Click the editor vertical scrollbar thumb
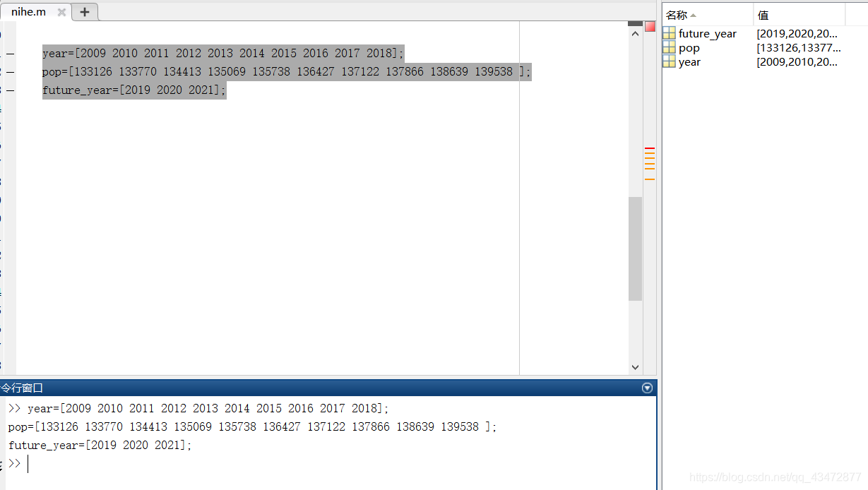Image resolution: width=868 pixels, height=490 pixels. pos(635,249)
